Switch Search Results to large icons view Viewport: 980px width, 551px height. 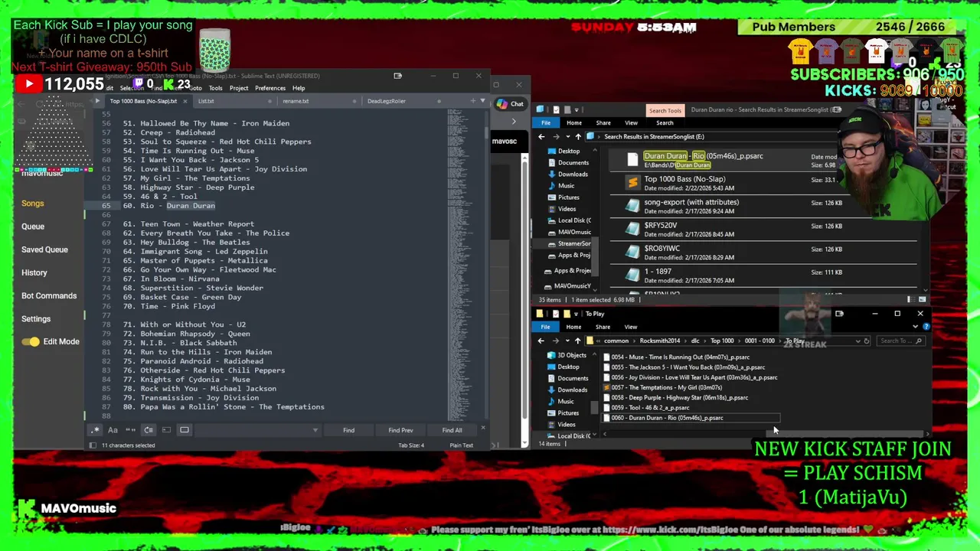922,300
